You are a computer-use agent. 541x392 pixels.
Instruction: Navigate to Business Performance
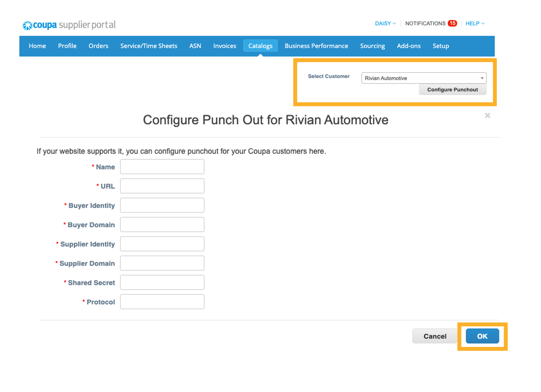pyautogui.click(x=316, y=46)
